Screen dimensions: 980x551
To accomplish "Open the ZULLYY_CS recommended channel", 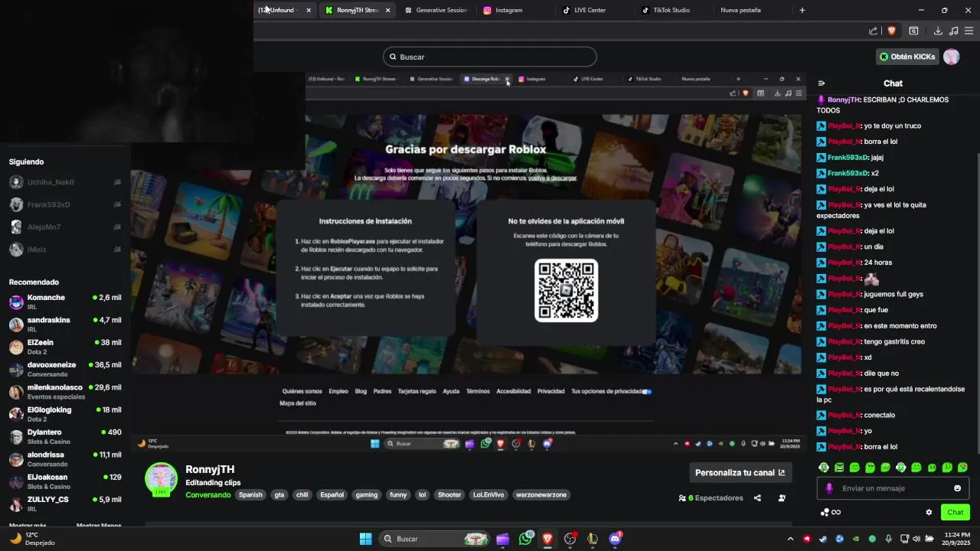I will click(65, 504).
